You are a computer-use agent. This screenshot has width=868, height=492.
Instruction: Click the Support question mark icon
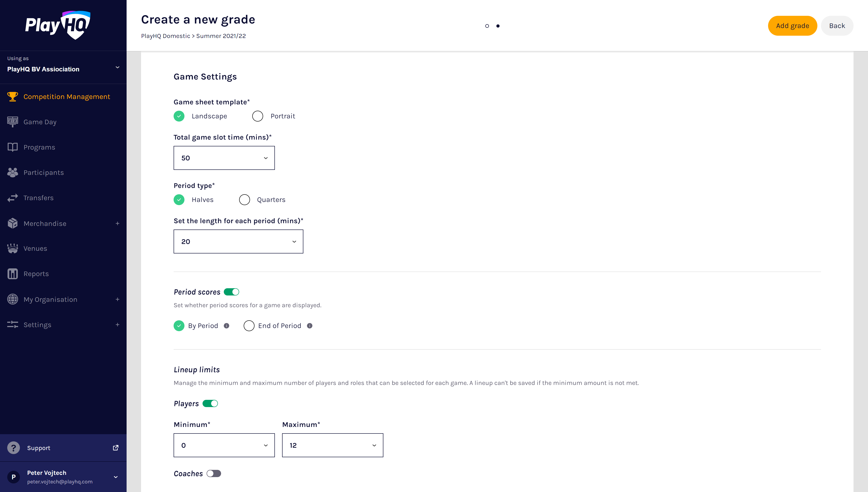(14, 448)
